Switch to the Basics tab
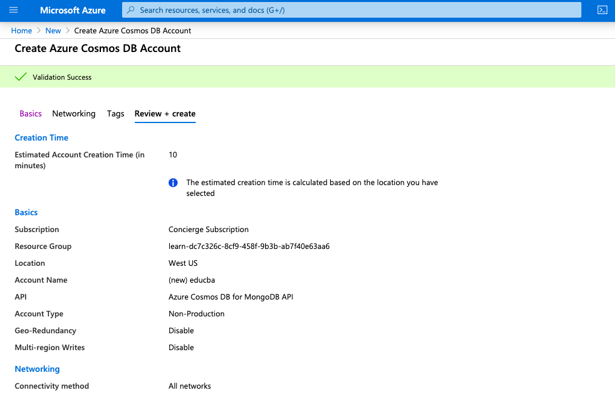 coord(31,114)
